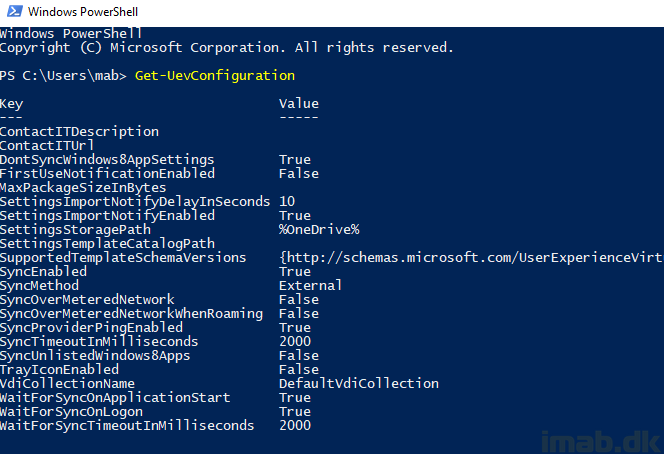Click the WaitForSyncTimeoutInMilliseconds 2000 value

(295, 425)
